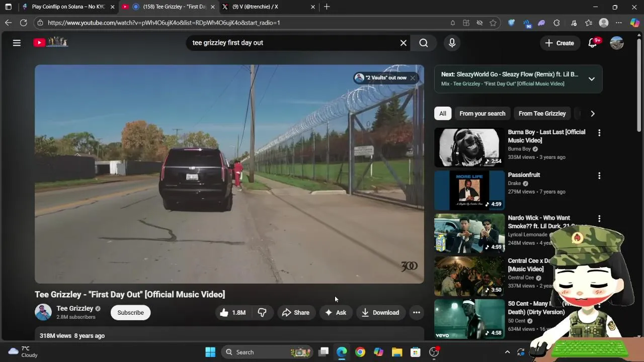Viewport: 644px width, 362px height.
Task: Select From Tee Grizzley chip
Action: (x=542, y=114)
